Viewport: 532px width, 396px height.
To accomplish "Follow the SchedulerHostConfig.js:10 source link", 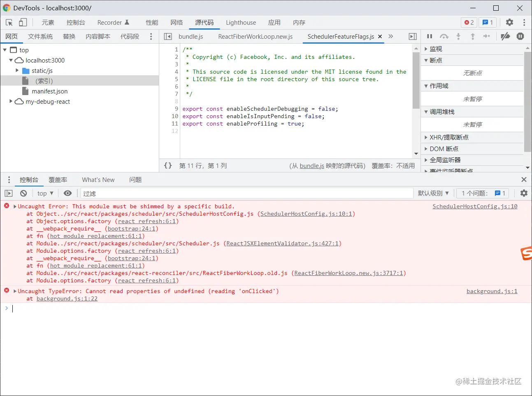I will (x=475, y=206).
